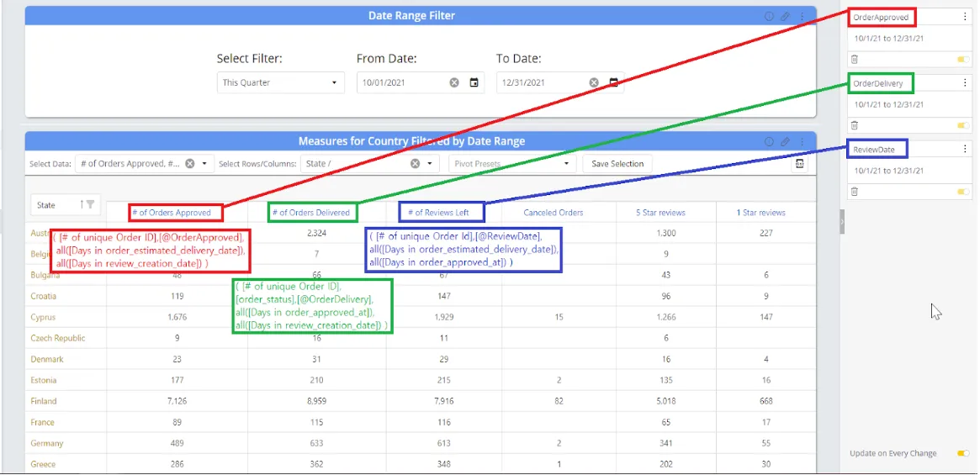Click the 1 Star reviews column header

pos(760,213)
